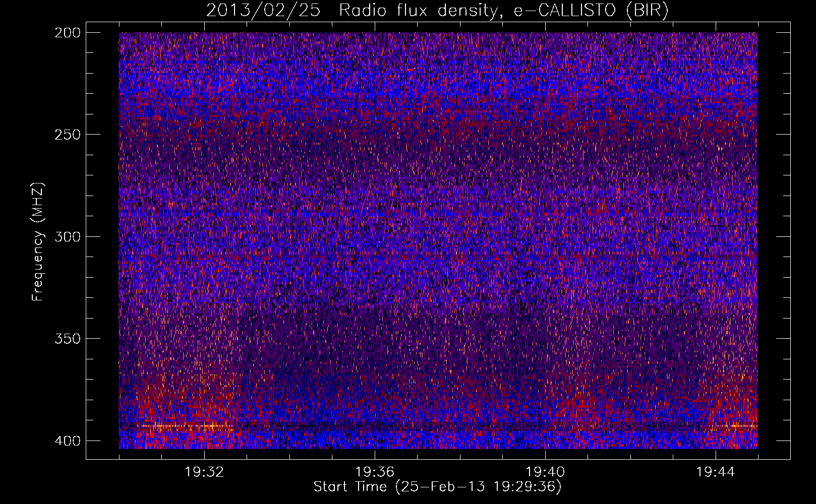Select the 250 frequency tick label
This screenshot has height=504, width=816.
click(x=67, y=135)
